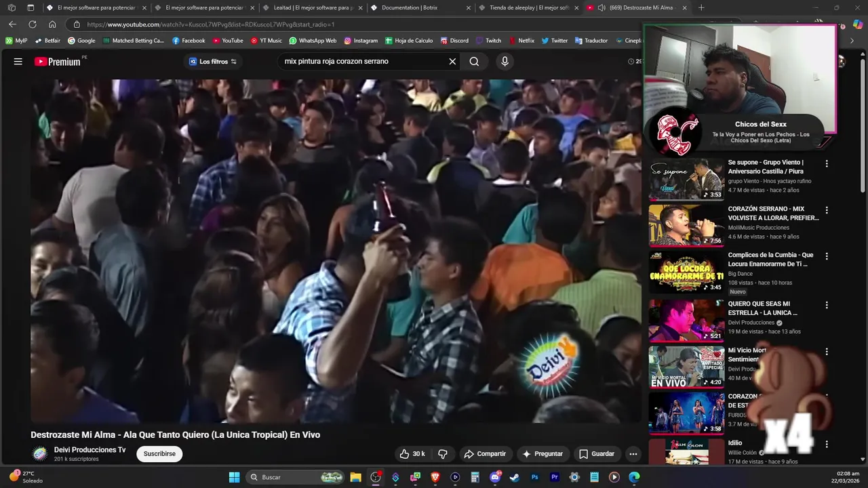The image size is (868, 488).
Task: Open Deivi Producciones Tv channel avatar
Action: (40, 453)
